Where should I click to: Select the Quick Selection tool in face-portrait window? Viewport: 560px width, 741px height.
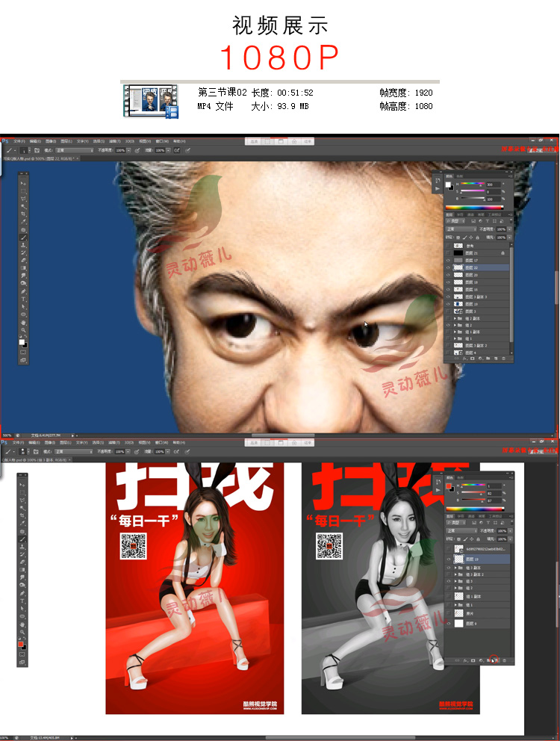pyautogui.click(x=23, y=206)
